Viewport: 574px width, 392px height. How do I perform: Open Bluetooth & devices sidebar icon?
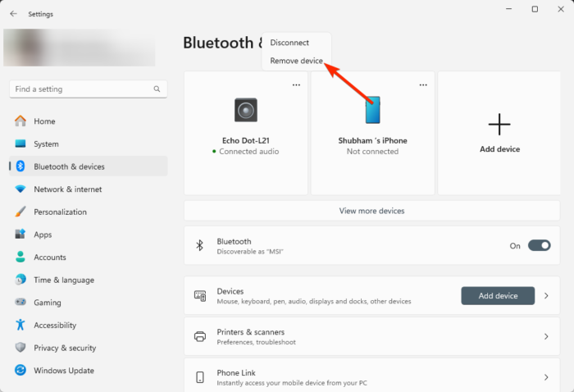tap(20, 166)
